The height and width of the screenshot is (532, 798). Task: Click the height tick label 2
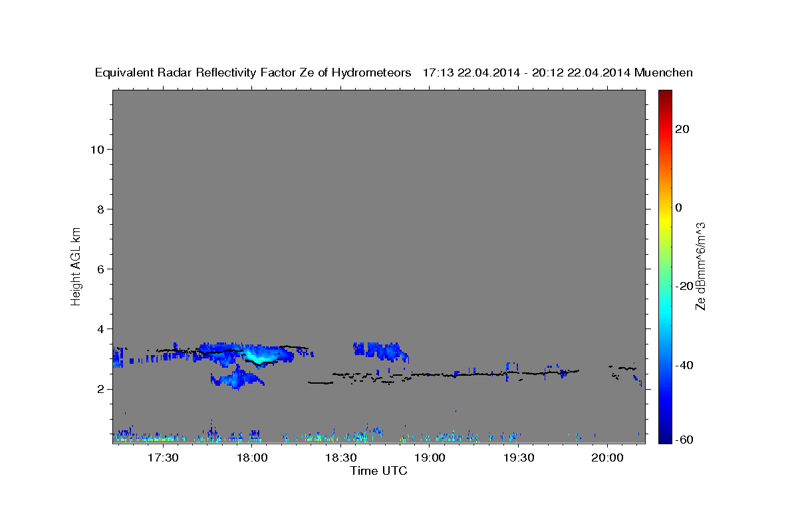tap(102, 389)
